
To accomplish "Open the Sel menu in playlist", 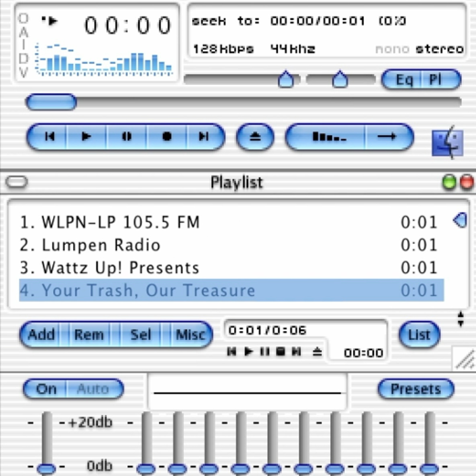I will coord(140,335).
